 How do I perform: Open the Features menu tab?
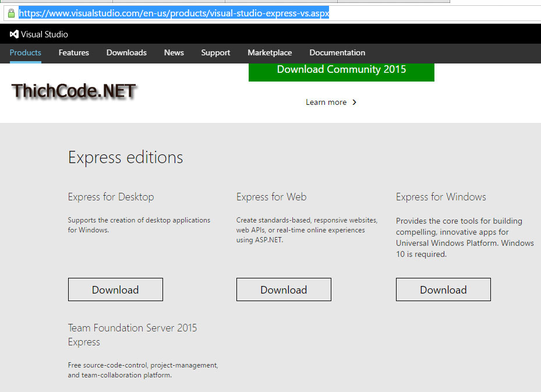74,52
